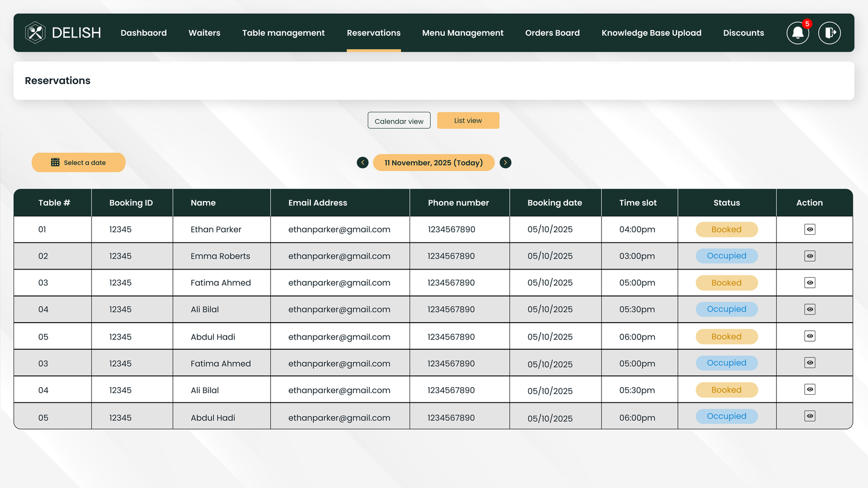View Emma Roberts' reservation via eye icon
Image resolution: width=868 pixels, height=488 pixels.
coord(810,256)
